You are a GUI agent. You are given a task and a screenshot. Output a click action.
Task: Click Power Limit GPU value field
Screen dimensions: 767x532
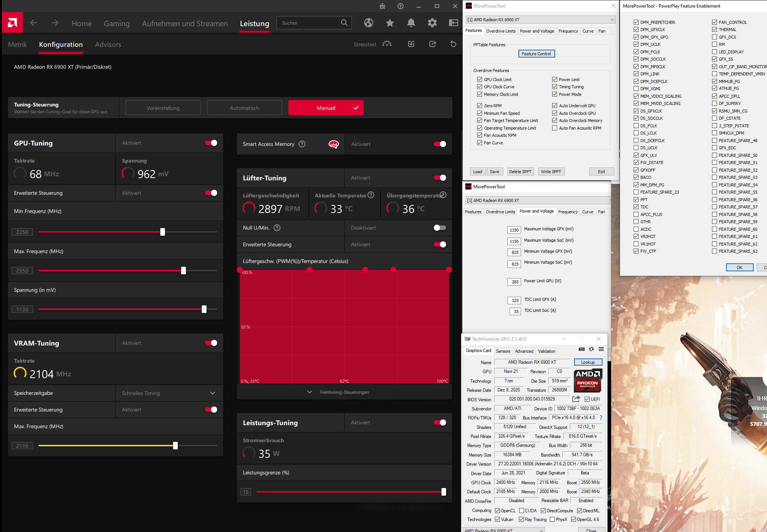tap(514, 282)
